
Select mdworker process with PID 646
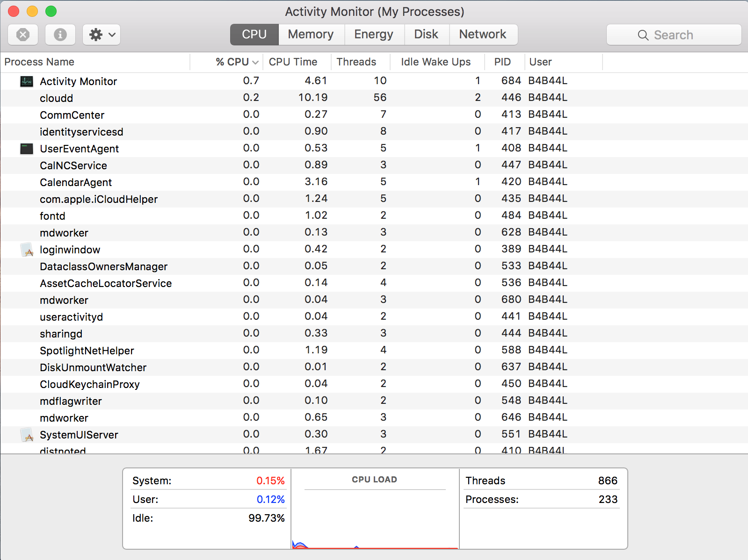point(374,418)
